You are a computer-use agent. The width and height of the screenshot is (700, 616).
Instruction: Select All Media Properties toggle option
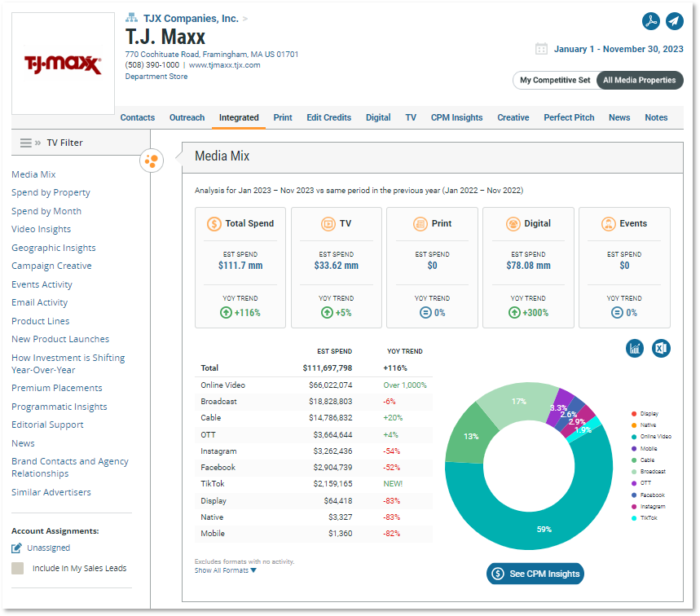[x=639, y=81]
